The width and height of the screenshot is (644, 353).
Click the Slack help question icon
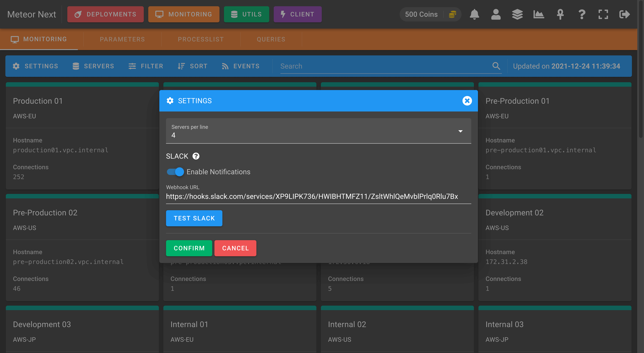196,156
